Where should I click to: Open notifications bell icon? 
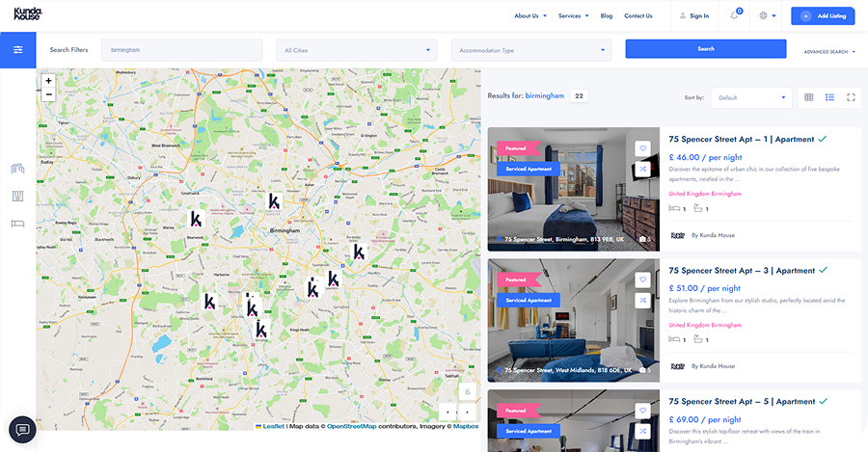[735, 15]
